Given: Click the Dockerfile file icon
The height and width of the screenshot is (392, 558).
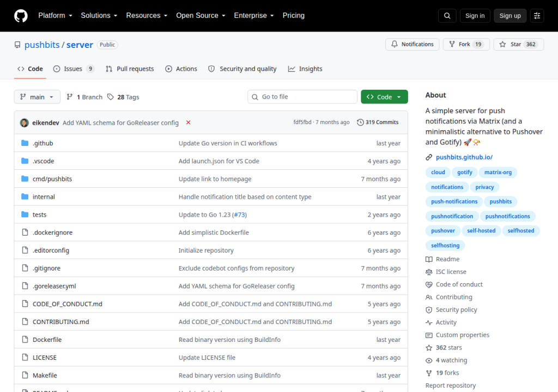Looking at the screenshot, I should (25, 339).
